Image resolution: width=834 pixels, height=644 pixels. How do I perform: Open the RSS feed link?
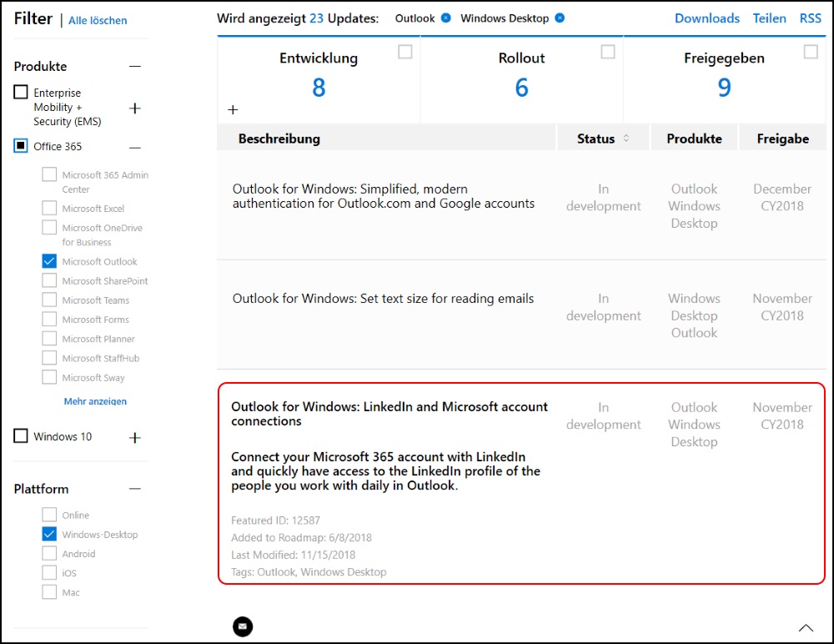tap(810, 18)
